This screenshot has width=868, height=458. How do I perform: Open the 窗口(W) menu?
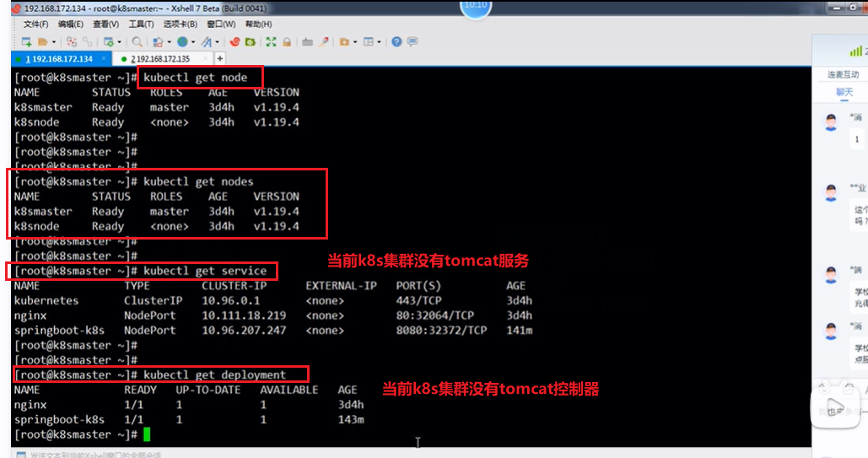pos(221,24)
